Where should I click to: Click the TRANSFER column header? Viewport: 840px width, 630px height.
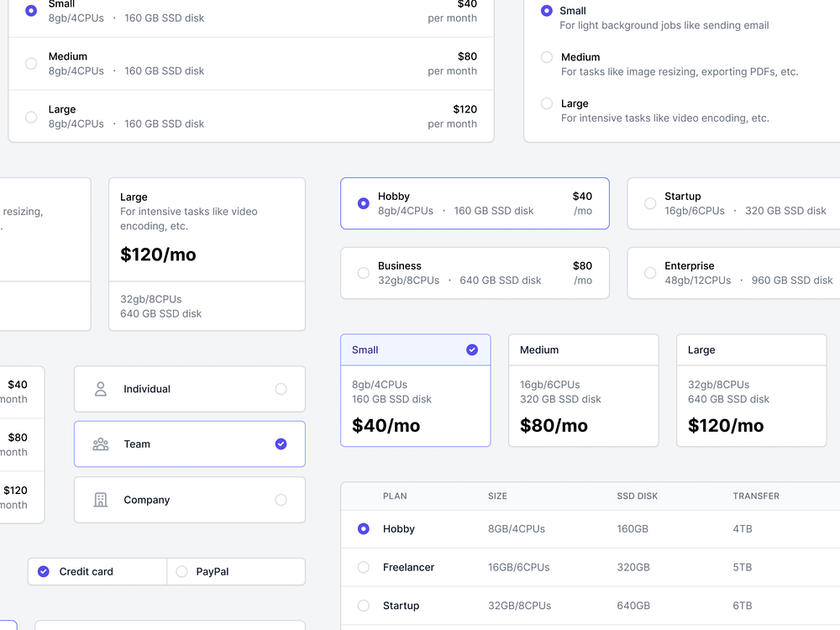click(x=755, y=496)
